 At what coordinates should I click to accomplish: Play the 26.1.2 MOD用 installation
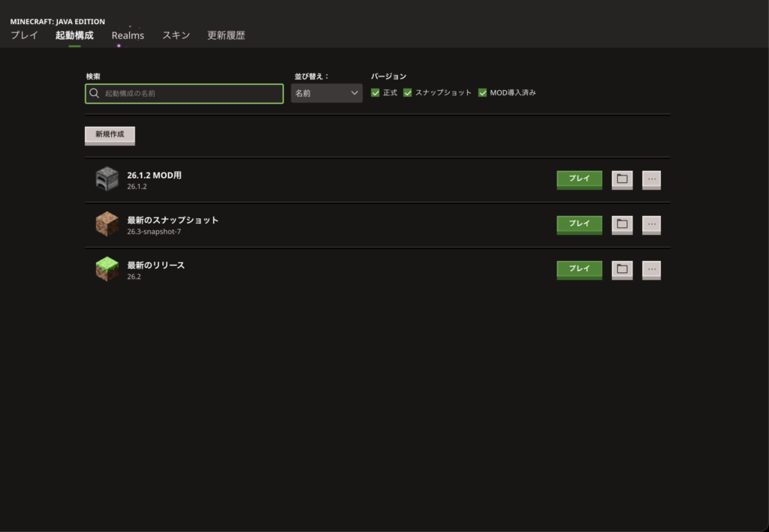click(579, 179)
